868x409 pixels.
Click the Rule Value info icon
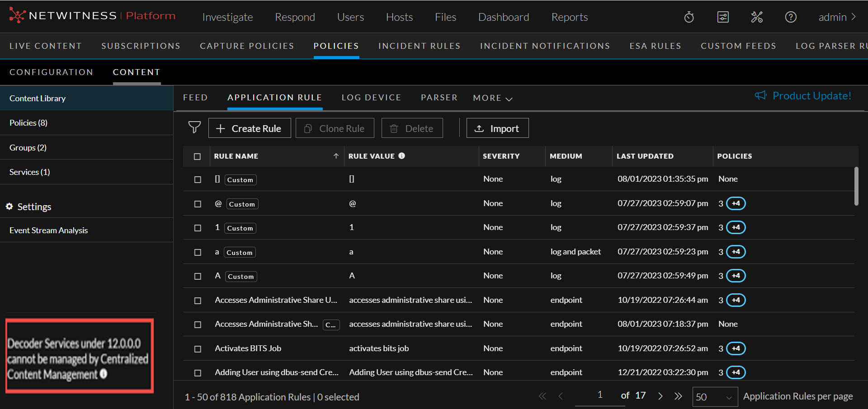401,156
